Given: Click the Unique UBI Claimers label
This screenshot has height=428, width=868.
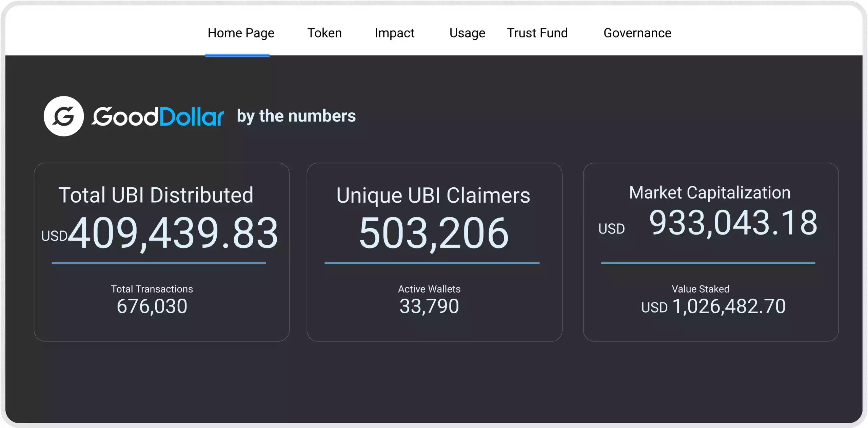Looking at the screenshot, I should (433, 196).
